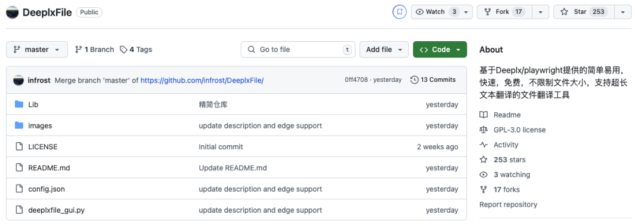The image size is (644, 224).
Task: Open the GPL-3.0 license link
Action: pos(519,130)
